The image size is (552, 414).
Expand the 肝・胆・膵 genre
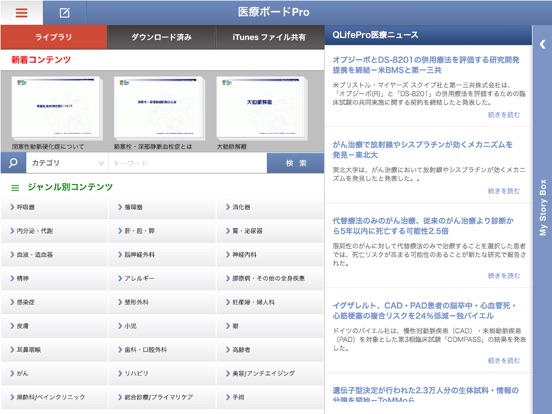(x=162, y=231)
